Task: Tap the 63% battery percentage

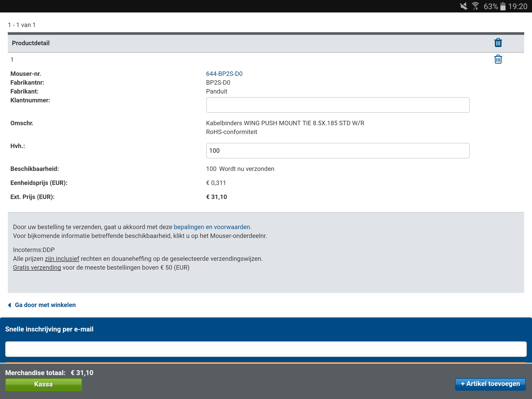Action: 491,6
